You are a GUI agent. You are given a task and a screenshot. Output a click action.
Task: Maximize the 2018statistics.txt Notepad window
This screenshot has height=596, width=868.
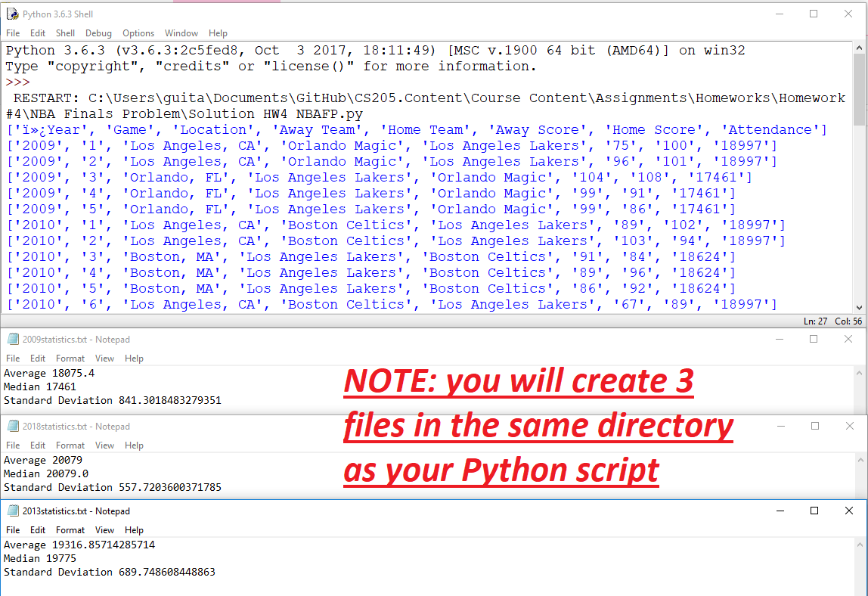click(815, 426)
